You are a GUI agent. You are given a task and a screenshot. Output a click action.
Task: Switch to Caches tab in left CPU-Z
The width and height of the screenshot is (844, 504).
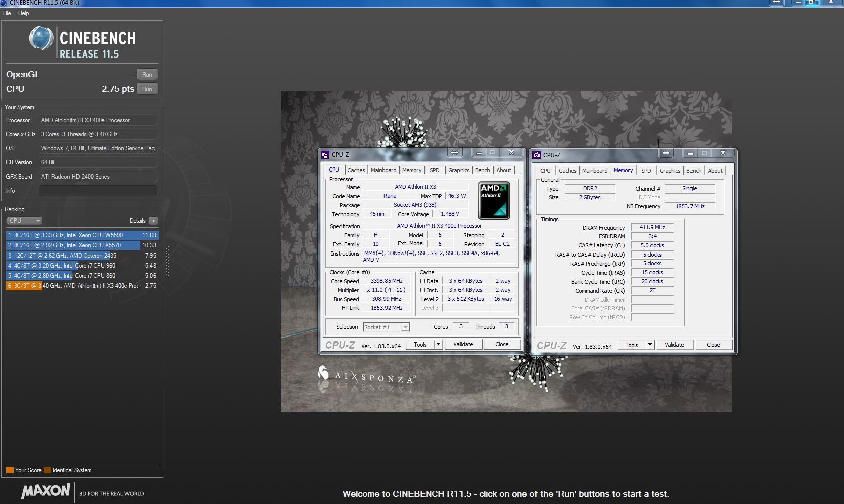click(x=356, y=170)
